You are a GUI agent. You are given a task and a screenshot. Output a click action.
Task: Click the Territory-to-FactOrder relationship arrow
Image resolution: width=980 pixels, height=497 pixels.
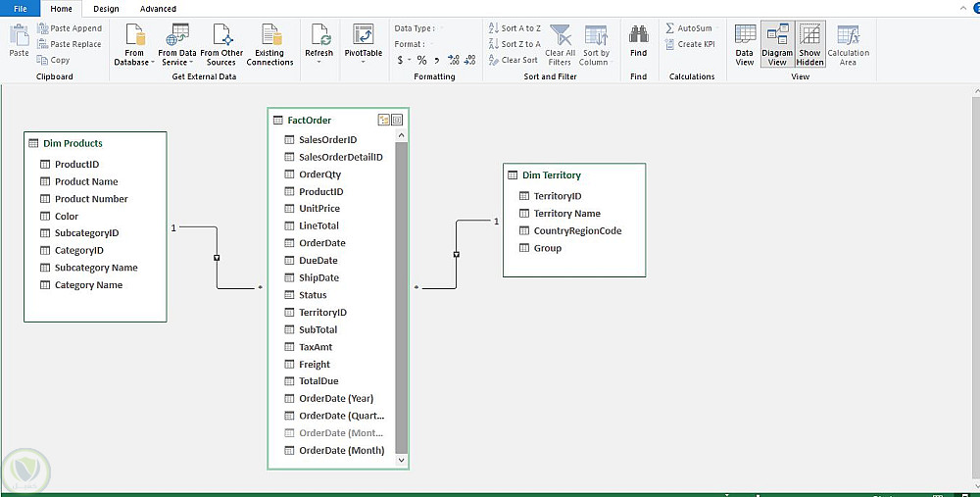point(457,255)
